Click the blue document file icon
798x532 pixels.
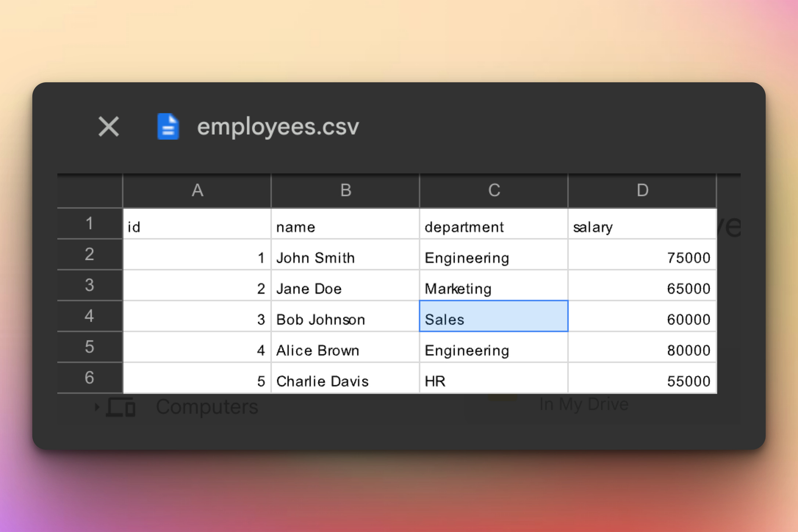[168, 127]
